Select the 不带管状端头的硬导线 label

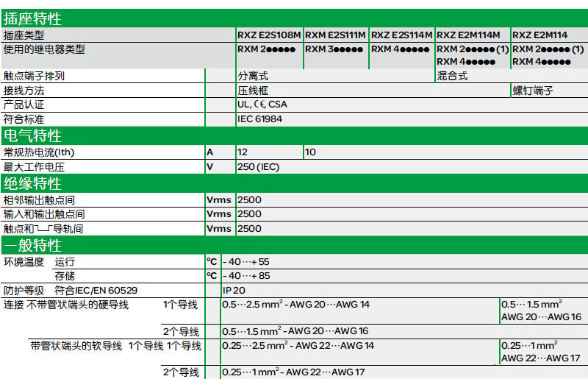tap(78, 305)
